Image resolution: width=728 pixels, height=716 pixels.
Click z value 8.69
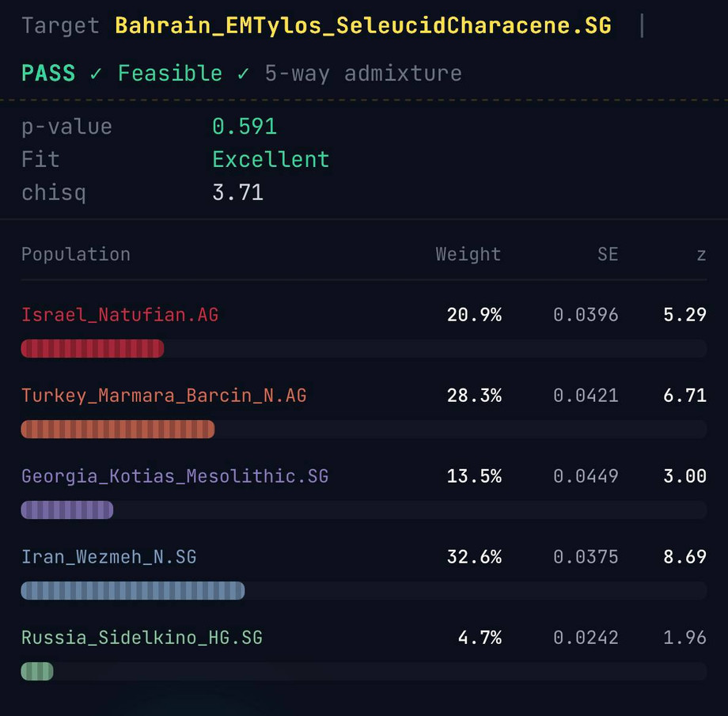point(684,557)
